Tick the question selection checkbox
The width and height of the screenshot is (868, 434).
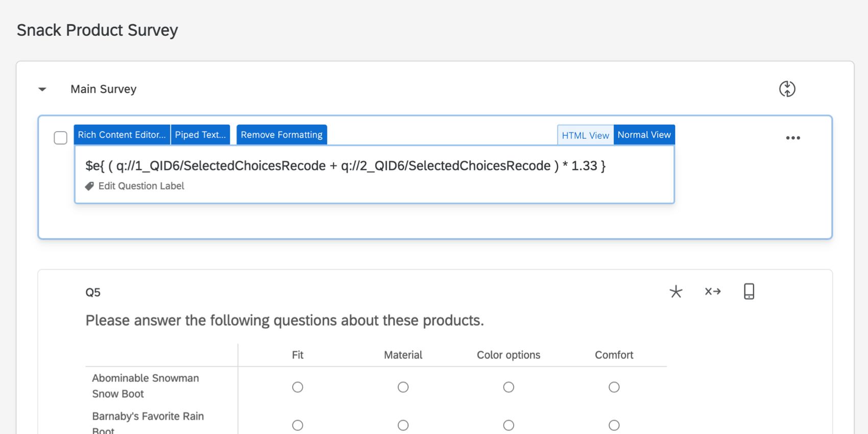[60, 138]
